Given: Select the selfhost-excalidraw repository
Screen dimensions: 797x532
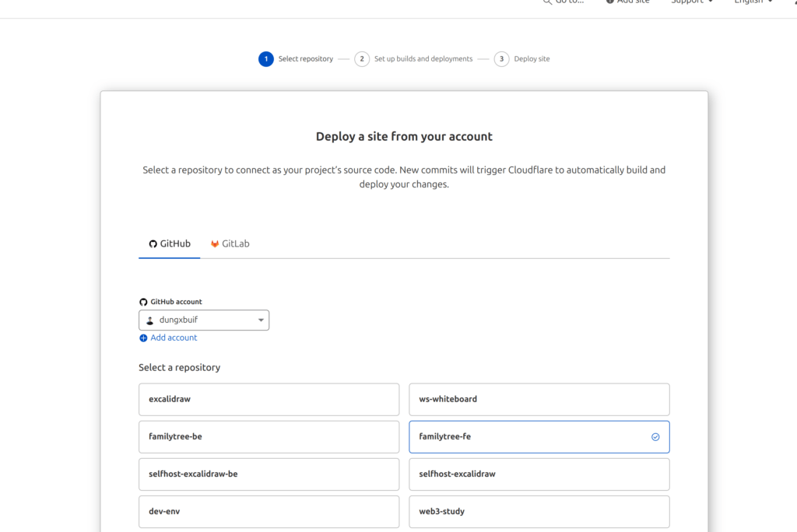Looking at the screenshot, I should [539, 474].
